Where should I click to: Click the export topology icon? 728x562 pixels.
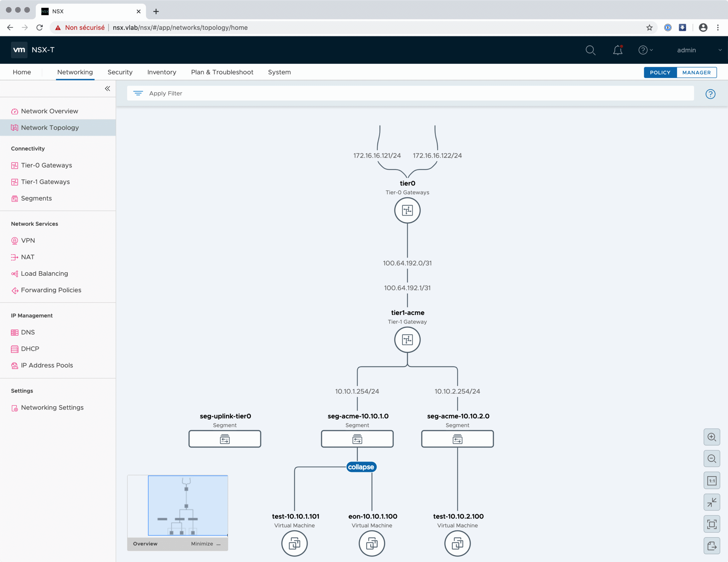(x=711, y=546)
